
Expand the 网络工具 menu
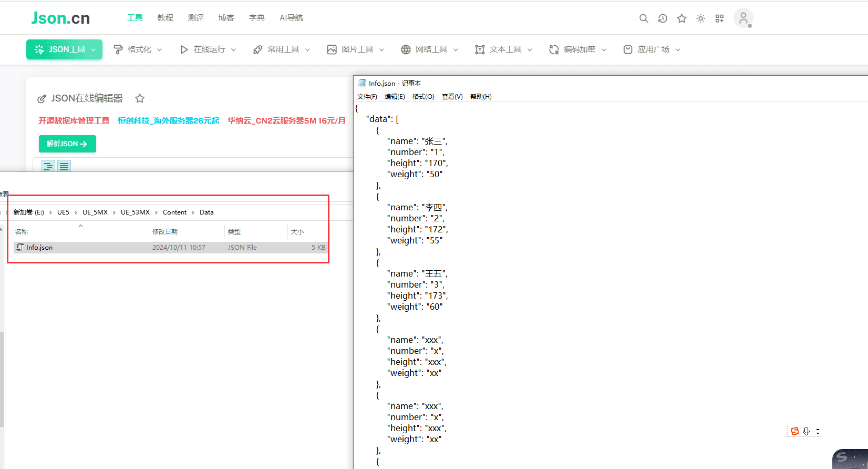pyautogui.click(x=430, y=49)
